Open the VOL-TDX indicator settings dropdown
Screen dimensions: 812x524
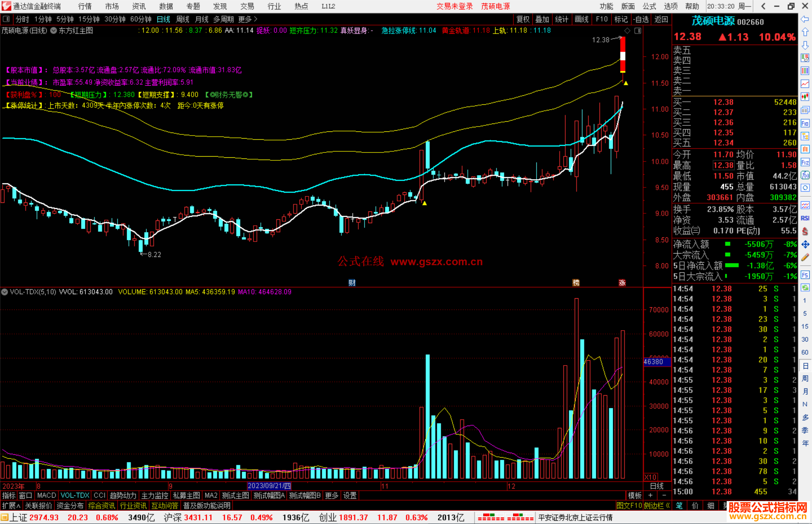5,292
